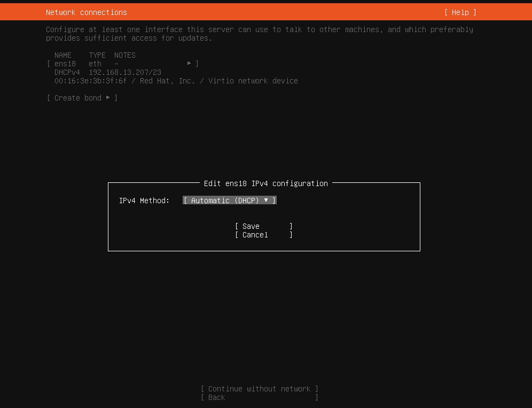The height and width of the screenshot is (408, 532).
Task: Save the IPv4 configuration
Action: [264, 226]
